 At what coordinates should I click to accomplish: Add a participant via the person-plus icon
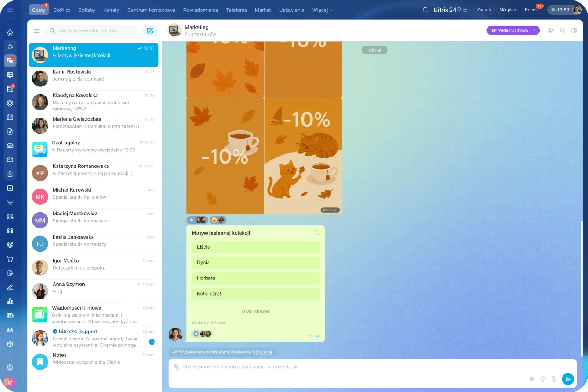(x=551, y=30)
